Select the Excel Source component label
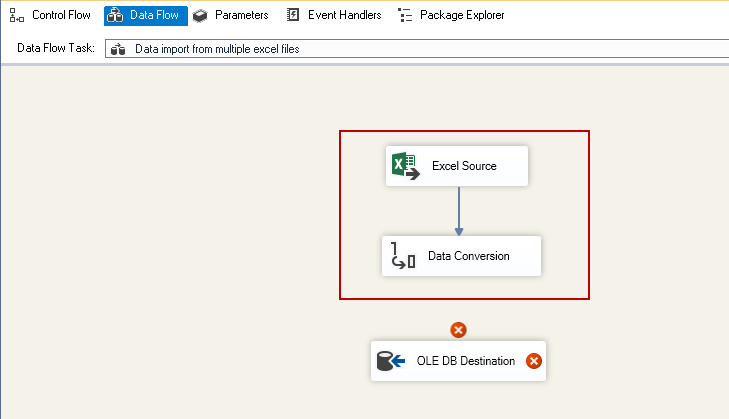Image resolution: width=729 pixels, height=419 pixels. click(464, 166)
